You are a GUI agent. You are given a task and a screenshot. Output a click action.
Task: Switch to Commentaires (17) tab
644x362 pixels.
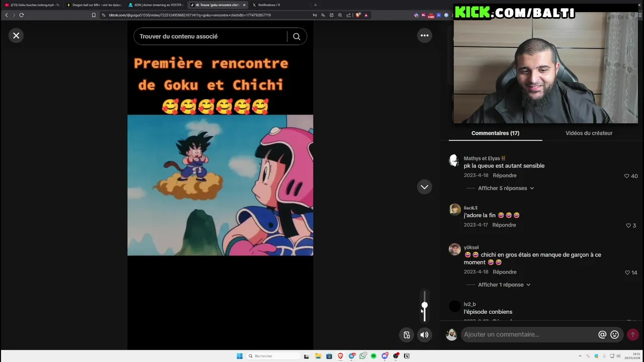495,133
